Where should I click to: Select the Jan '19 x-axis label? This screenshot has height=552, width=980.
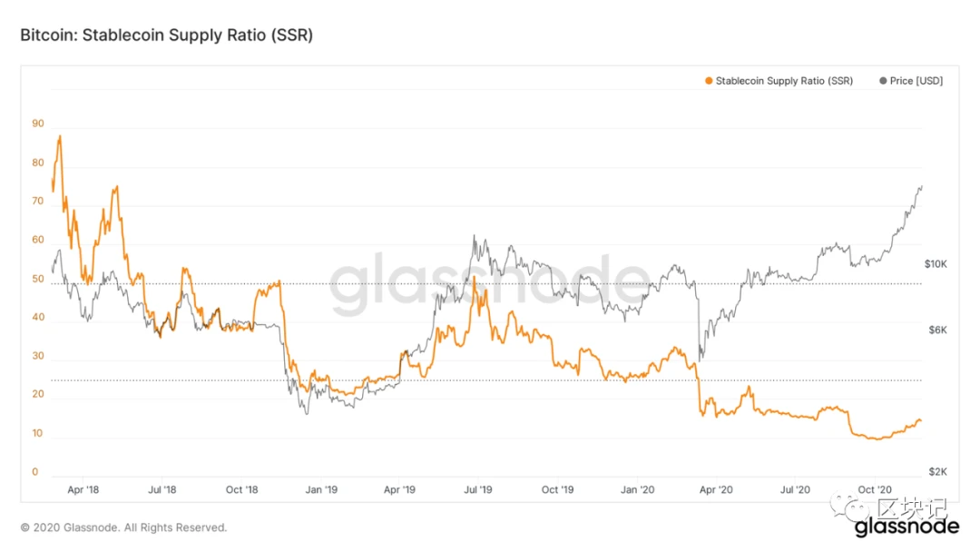(321, 489)
